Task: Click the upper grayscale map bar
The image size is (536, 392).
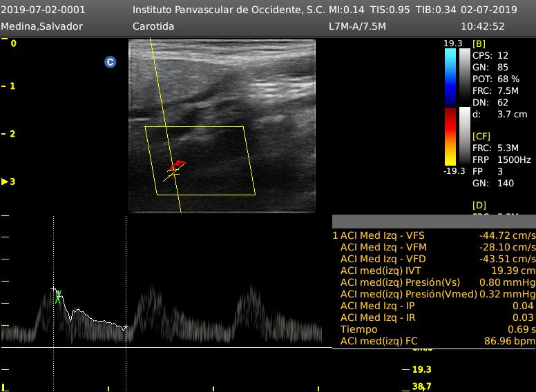Action: (465, 78)
